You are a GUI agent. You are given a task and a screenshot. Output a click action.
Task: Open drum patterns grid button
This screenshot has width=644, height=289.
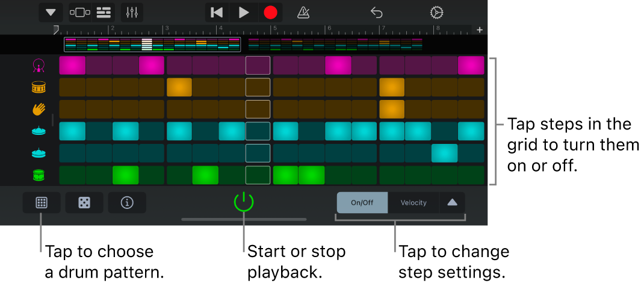coord(42,203)
